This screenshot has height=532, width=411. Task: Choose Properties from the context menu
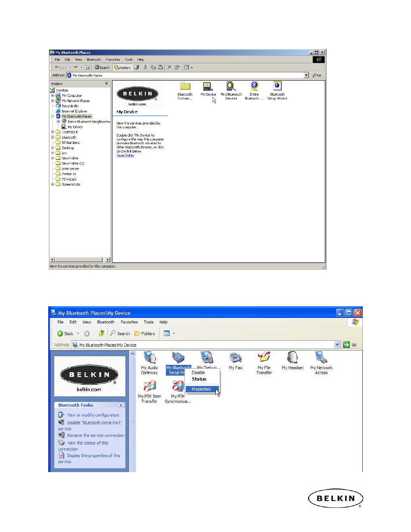(201, 389)
